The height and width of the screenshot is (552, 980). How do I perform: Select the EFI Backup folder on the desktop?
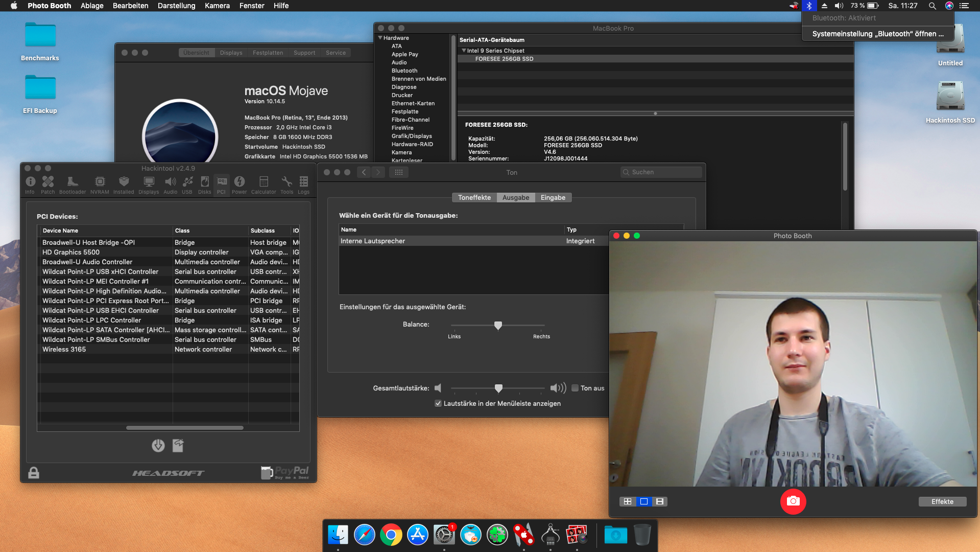pos(40,95)
